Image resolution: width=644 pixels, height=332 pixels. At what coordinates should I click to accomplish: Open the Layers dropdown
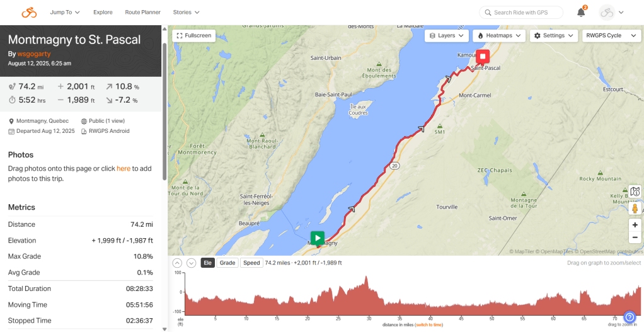[446, 36]
